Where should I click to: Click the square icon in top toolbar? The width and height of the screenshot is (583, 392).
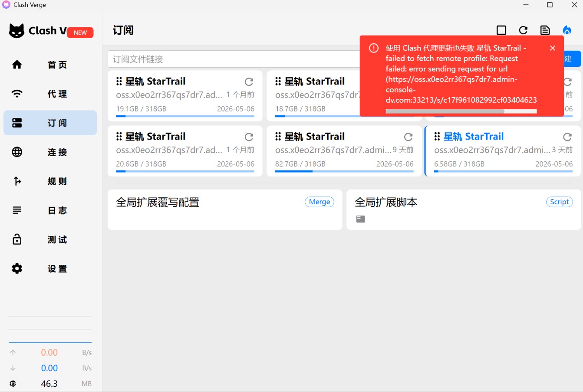point(501,30)
